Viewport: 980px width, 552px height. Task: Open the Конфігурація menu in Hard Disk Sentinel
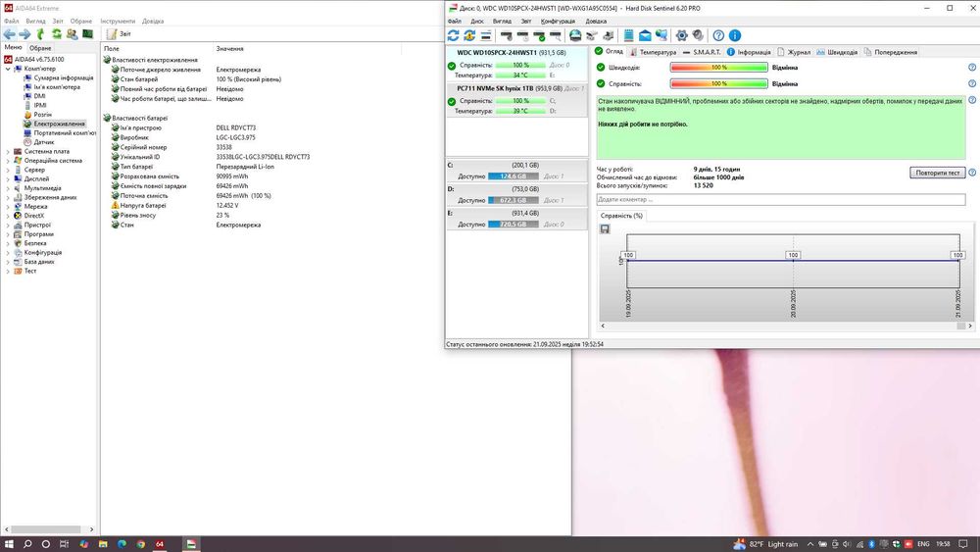click(558, 22)
